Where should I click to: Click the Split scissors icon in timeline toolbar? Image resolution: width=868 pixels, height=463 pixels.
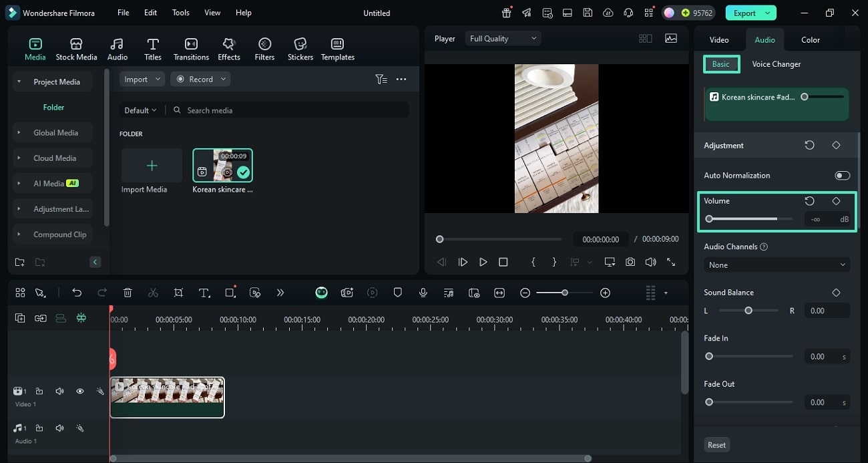[x=153, y=293]
